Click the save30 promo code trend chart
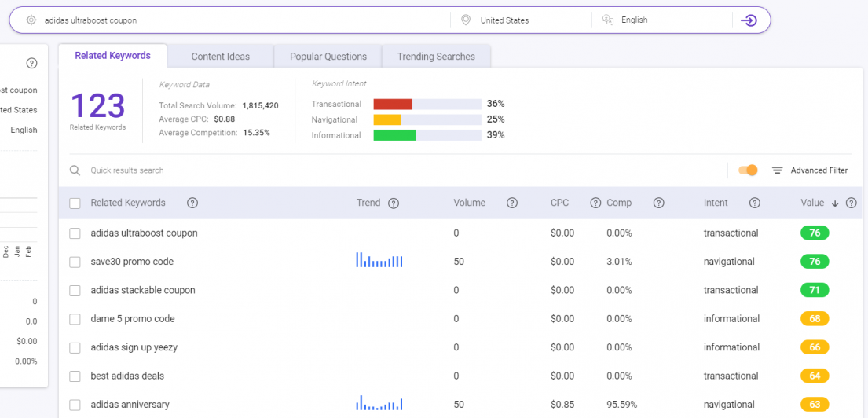The image size is (868, 418). 379,260
